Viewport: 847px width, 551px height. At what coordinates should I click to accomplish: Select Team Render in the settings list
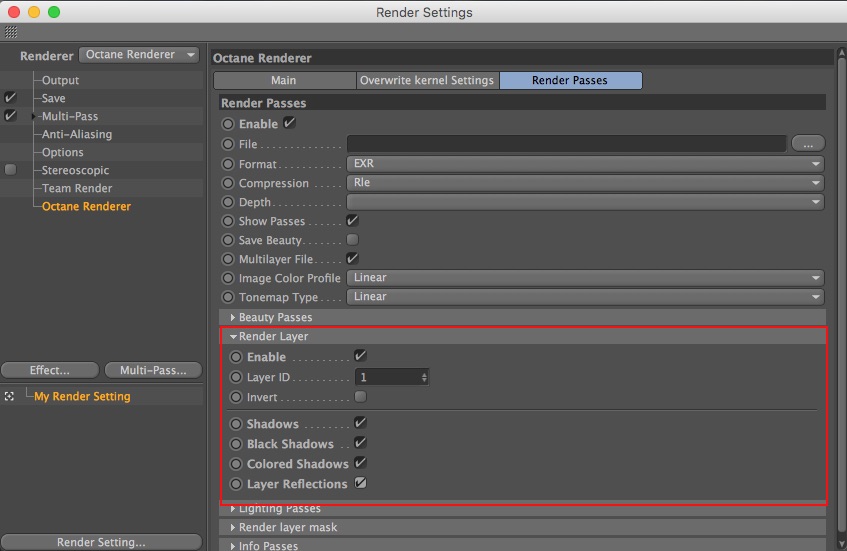click(x=77, y=188)
